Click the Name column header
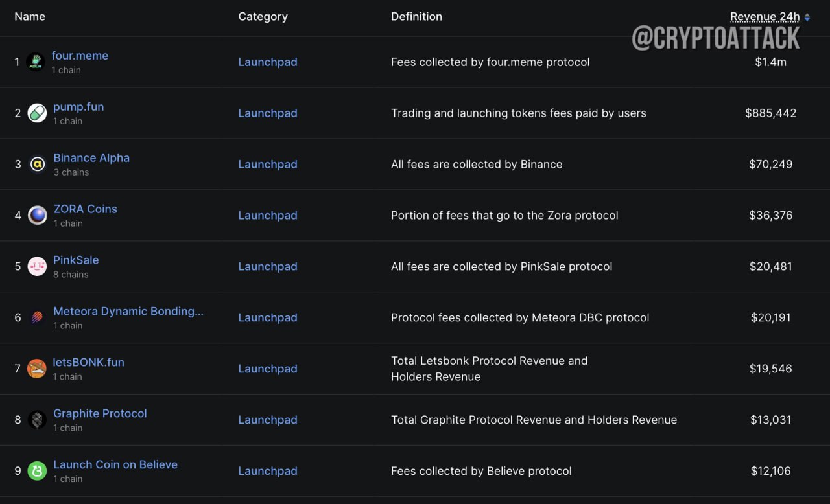Screen dimensions: 830x504 click(30, 17)
